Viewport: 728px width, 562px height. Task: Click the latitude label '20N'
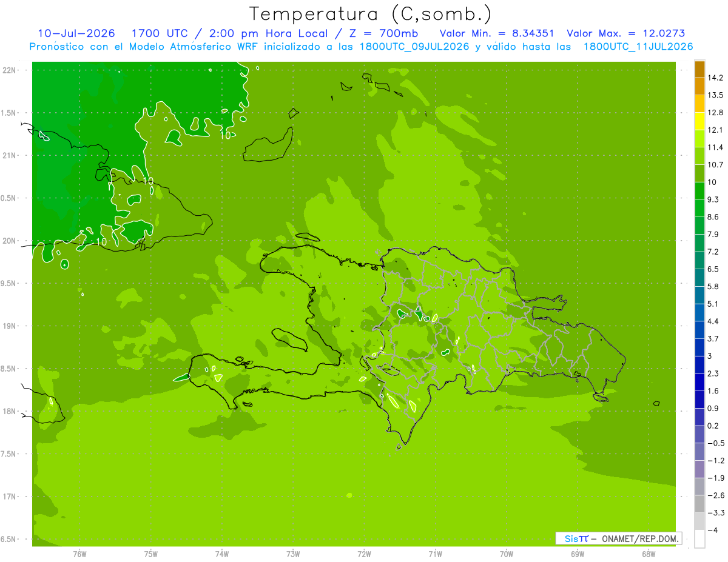click(x=10, y=241)
